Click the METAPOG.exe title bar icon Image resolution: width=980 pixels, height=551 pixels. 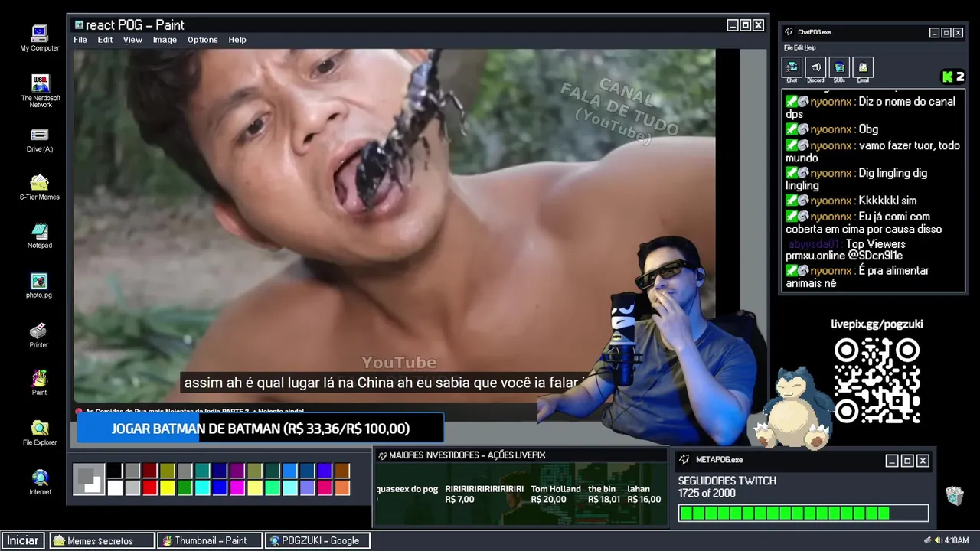point(684,460)
